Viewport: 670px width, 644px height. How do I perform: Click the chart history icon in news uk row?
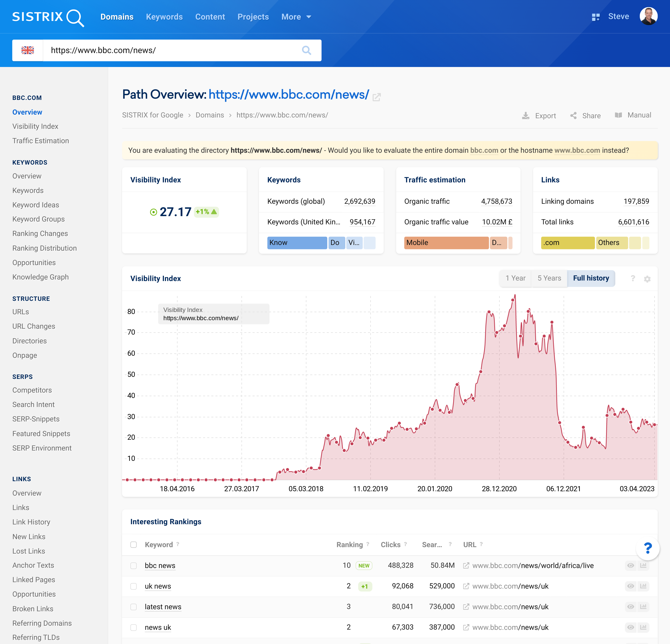[643, 627]
